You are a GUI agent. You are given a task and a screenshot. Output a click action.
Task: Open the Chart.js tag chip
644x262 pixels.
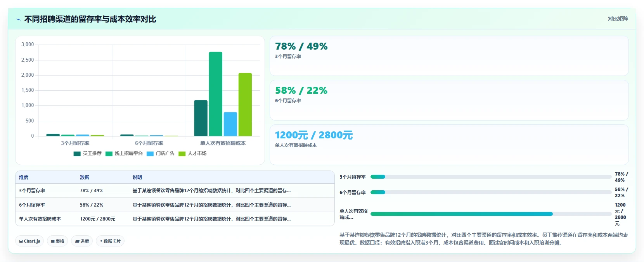[x=29, y=241]
